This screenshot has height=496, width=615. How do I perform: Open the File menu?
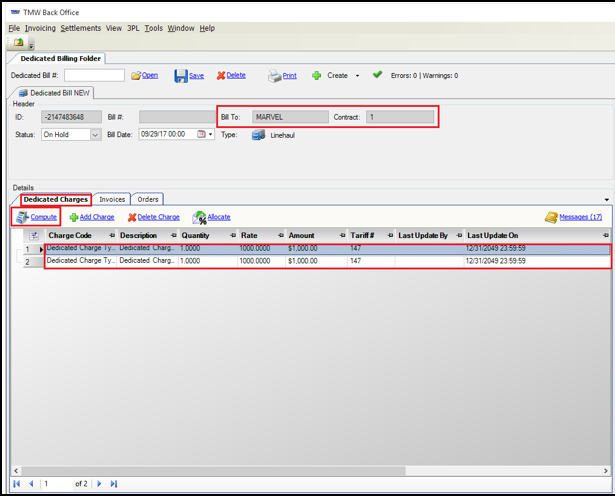(x=14, y=28)
